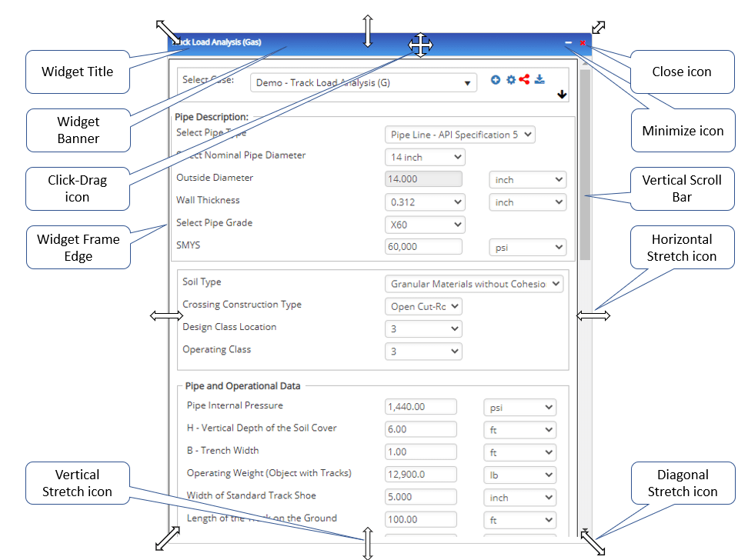Open the Trench Width unit dropdown
The image size is (748, 560).
click(519, 452)
